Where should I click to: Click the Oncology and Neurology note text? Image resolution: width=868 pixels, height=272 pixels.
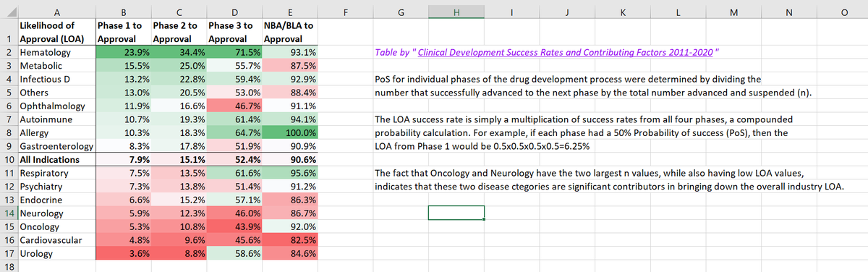[x=610, y=180]
